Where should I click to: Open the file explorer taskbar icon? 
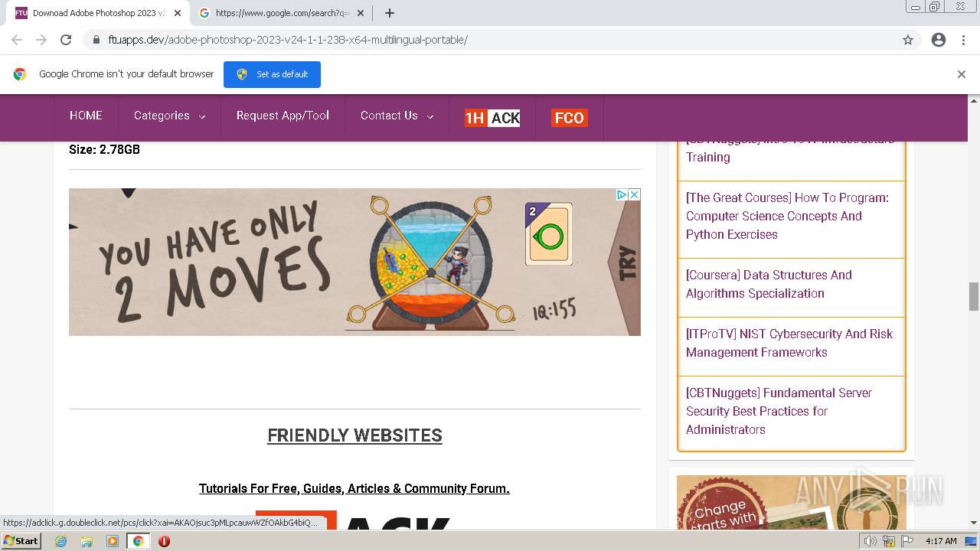tap(87, 541)
